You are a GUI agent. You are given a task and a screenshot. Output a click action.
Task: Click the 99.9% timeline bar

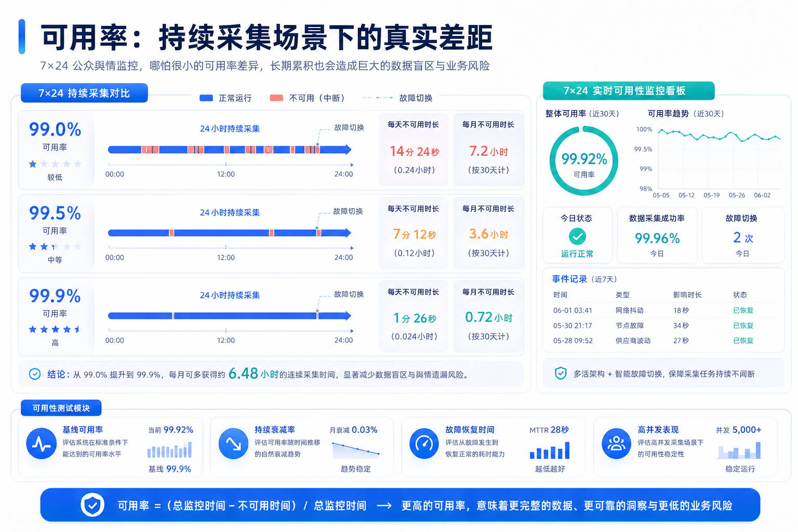click(x=230, y=315)
